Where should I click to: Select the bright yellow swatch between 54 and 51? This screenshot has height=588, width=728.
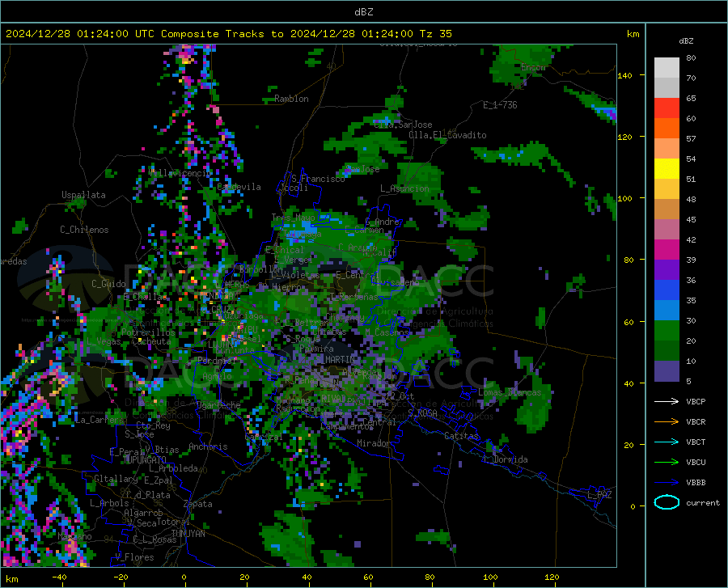click(667, 169)
